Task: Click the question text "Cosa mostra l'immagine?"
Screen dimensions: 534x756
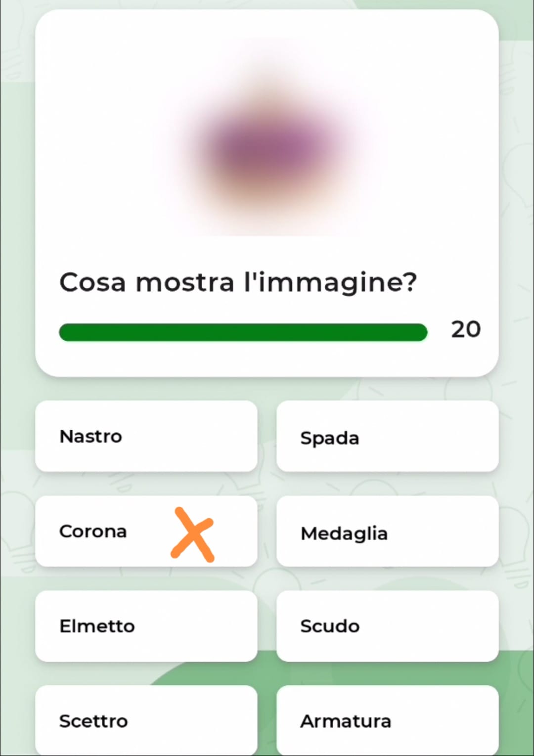Action: pyautogui.click(x=238, y=282)
